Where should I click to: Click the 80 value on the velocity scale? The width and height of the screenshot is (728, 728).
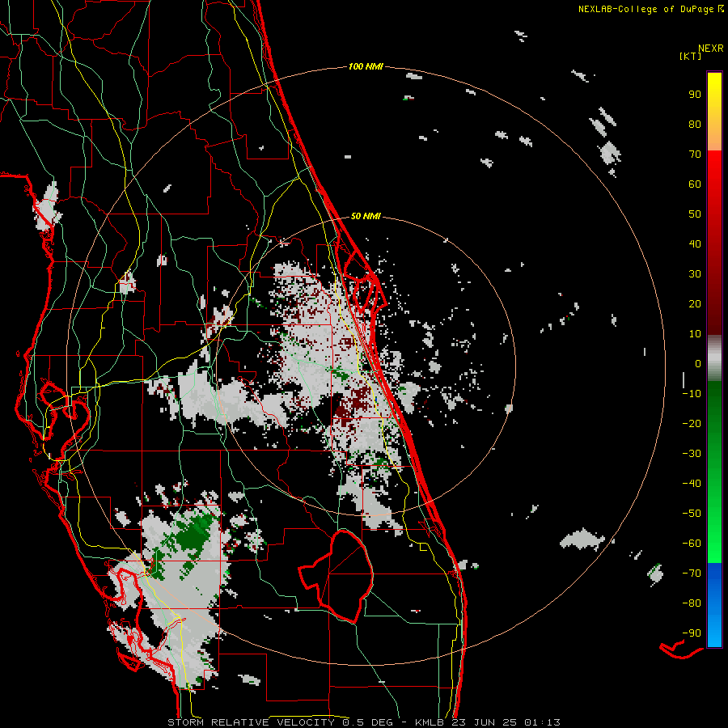695,125
